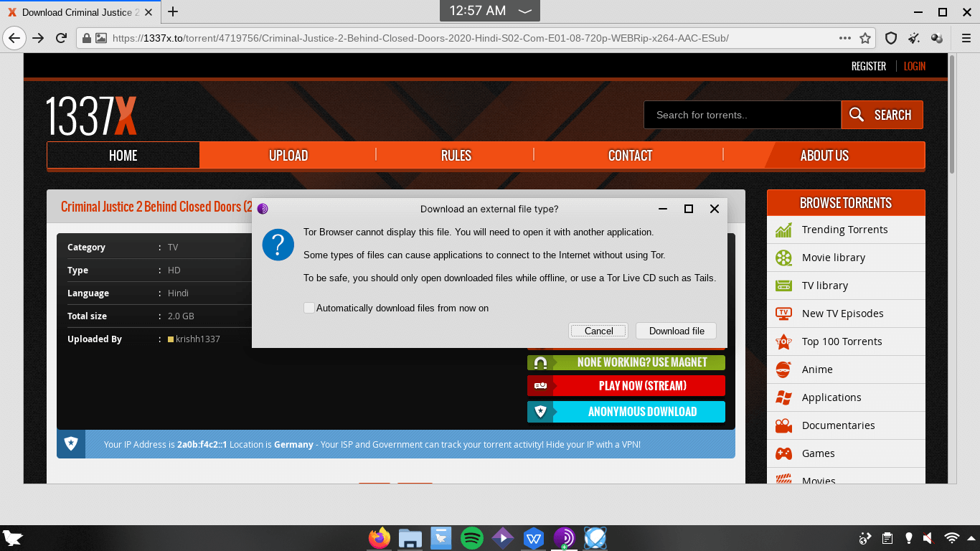Click the 2.0 GB total size value

tap(181, 316)
